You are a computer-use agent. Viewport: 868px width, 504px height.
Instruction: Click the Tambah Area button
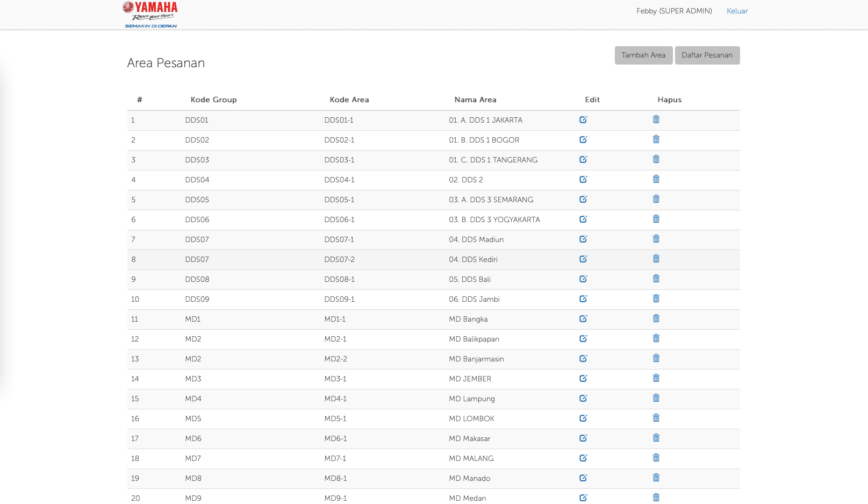point(643,55)
